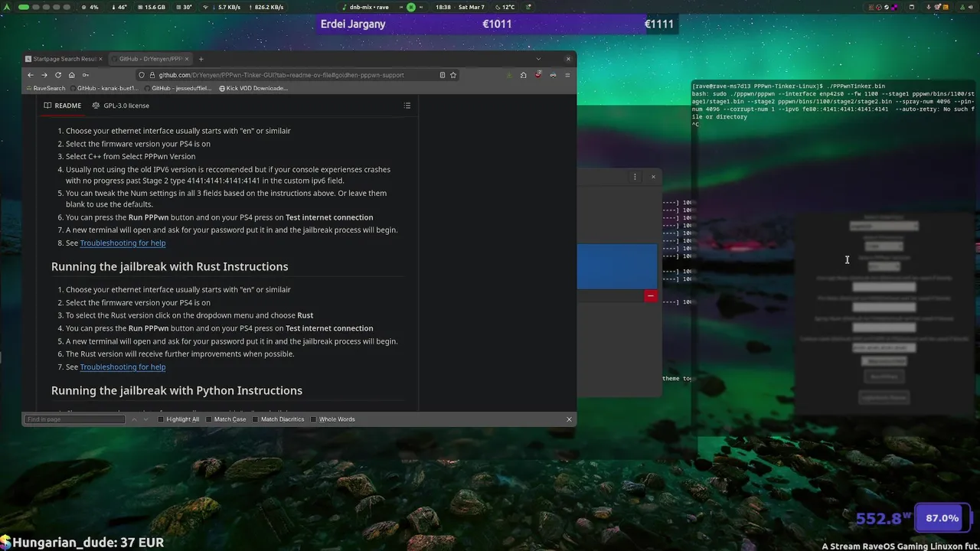980x551 pixels.
Task: Click the red minus button in background window
Action: (650, 295)
